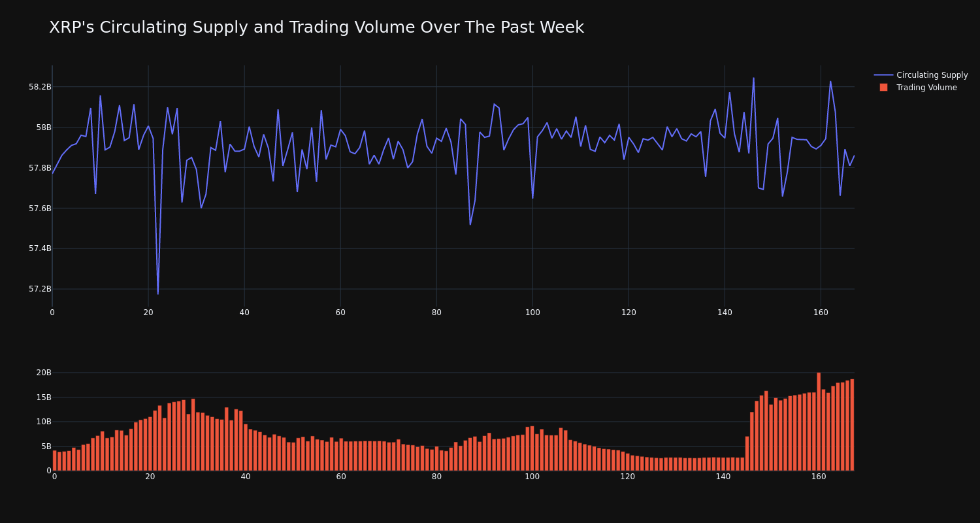Click the 0 label on volume y-axis

(48, 471)
